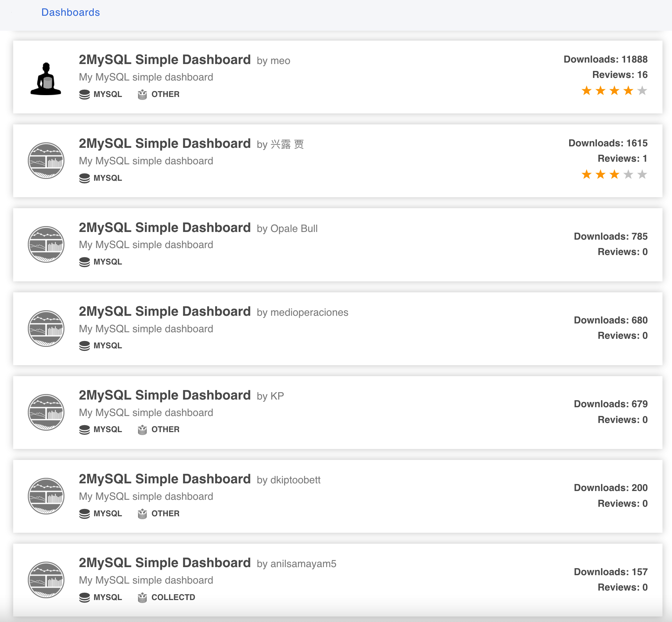Click the OTHER collector icon in dkiptoobett's card

click(142, 514)
